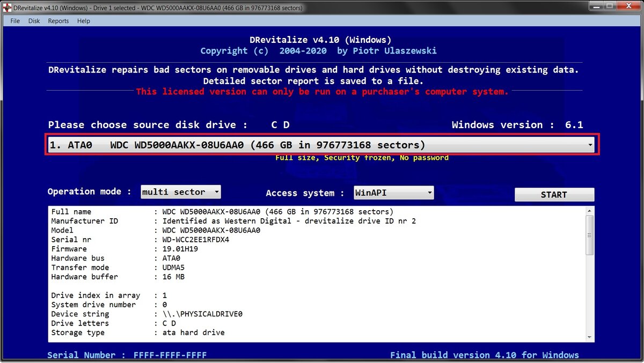Screen dimensions: 644x363
Task: Click the 'Drive index in array' row
Action: click(109, 295)
